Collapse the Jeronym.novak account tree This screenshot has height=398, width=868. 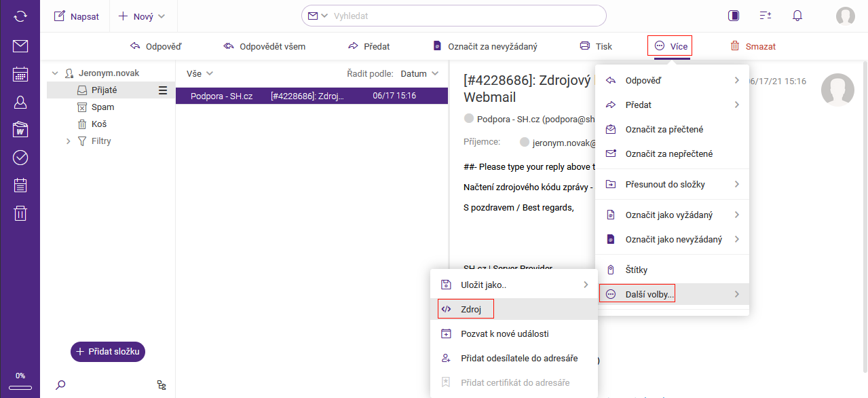tap(55, 73)
